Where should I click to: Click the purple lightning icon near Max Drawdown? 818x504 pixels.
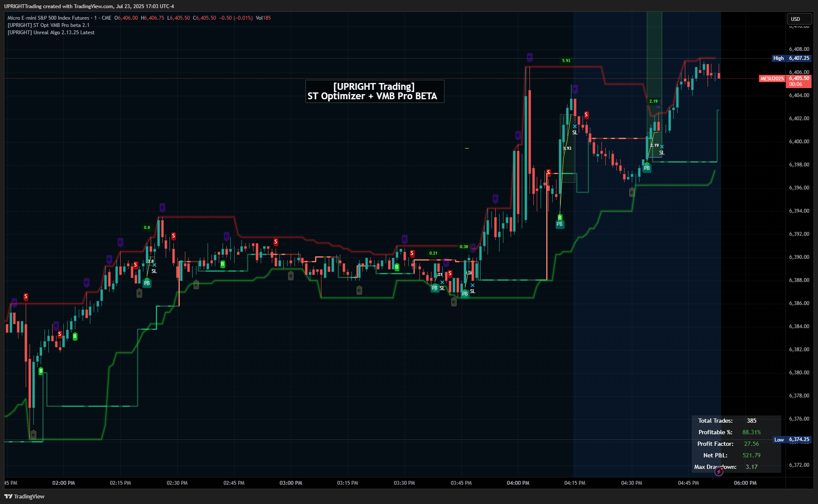click(x=719, y=471)
